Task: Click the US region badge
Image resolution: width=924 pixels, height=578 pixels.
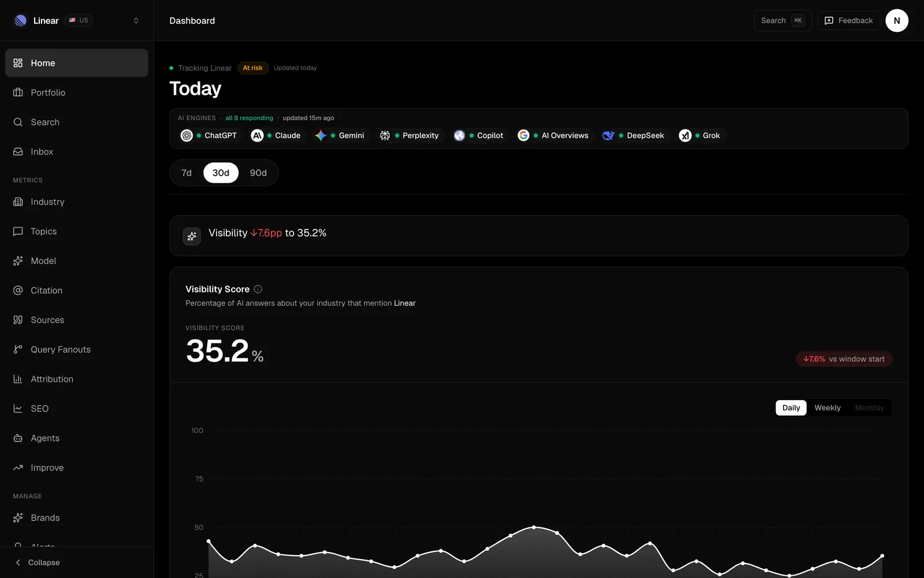Action: (79, 20)
